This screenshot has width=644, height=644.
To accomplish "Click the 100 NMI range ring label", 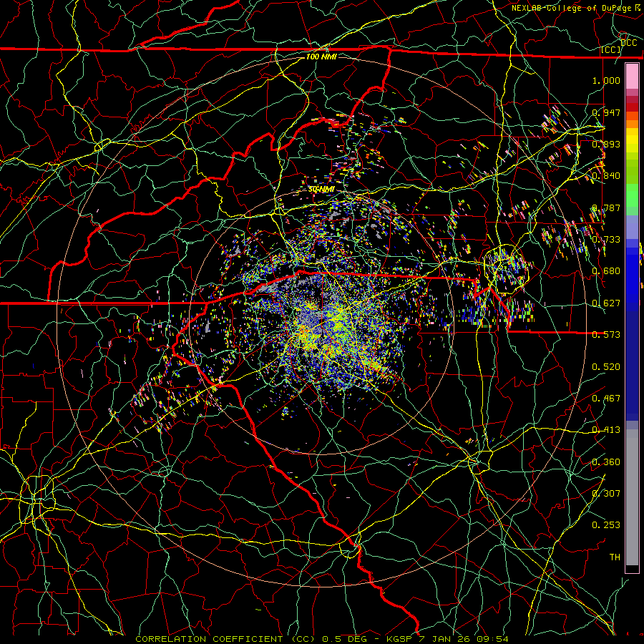I will [321, 57].
